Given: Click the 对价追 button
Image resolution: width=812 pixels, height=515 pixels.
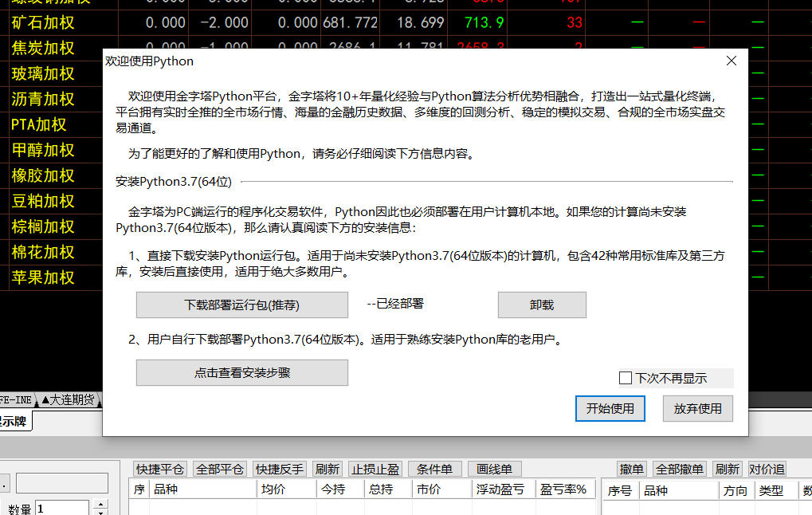Looking at the screenshot, I should pos(767,469).
